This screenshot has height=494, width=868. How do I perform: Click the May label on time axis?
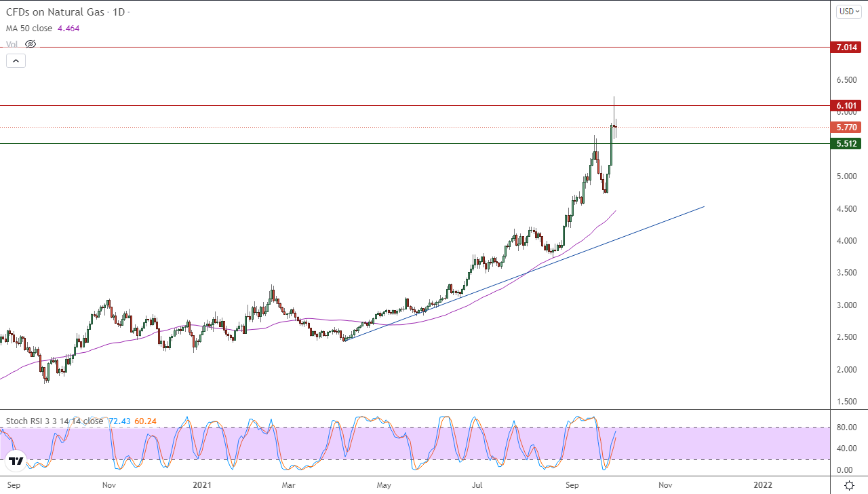coord(384,485)
